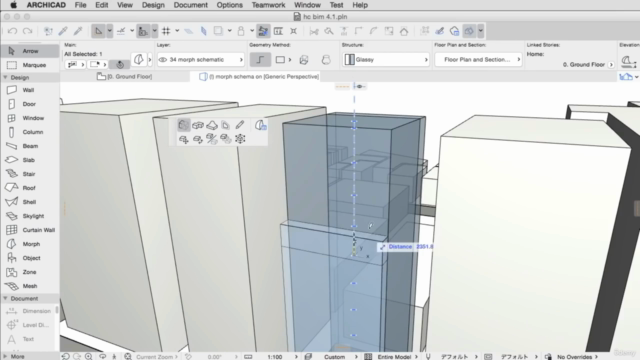The width and height of the screenshot is (640, 360).
Task: Click the 'Custom' 3D style button
Action: click(x=334, y=357)
